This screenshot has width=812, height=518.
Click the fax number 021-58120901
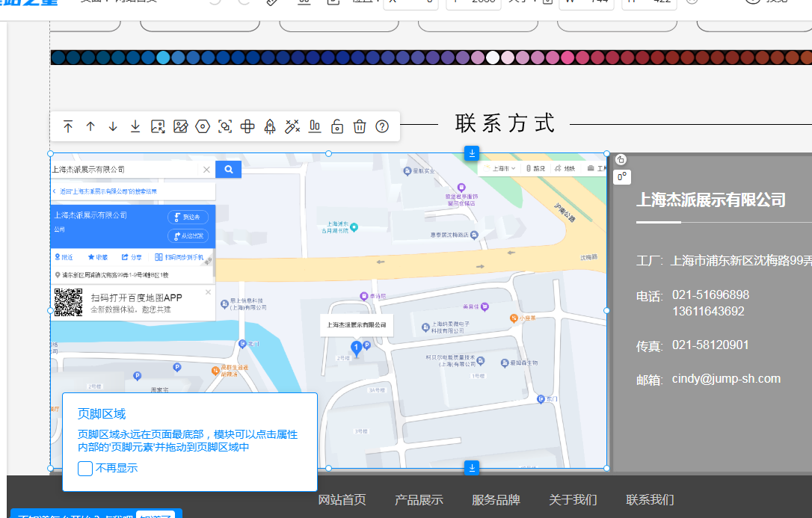[710, 345]
